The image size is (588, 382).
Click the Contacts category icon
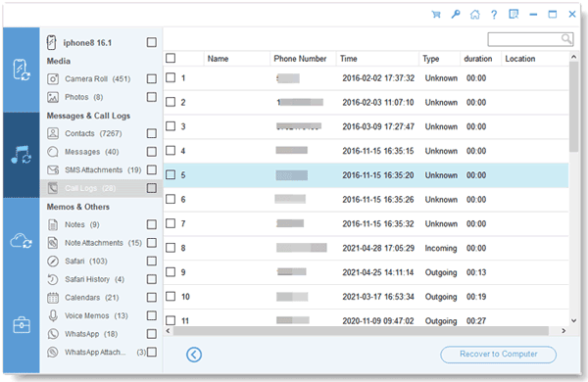coord(53,133)
